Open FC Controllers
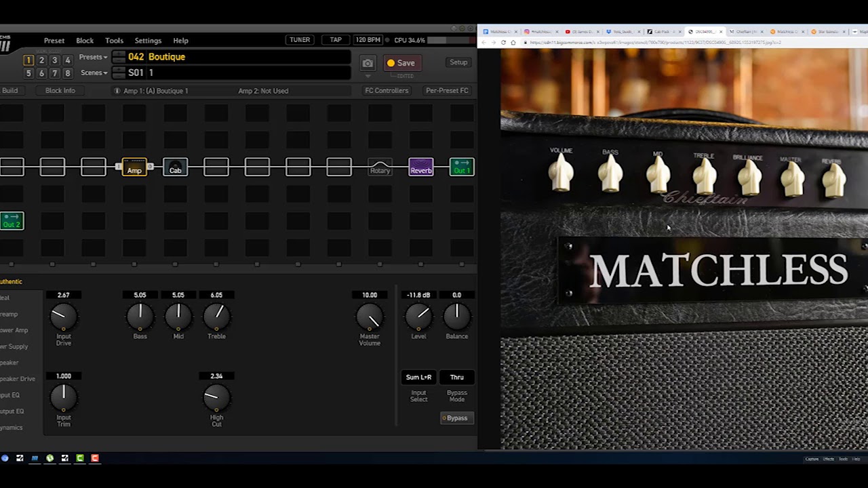Image resolution: width=868 pixels, height=488 pixels. coord(387,91)
